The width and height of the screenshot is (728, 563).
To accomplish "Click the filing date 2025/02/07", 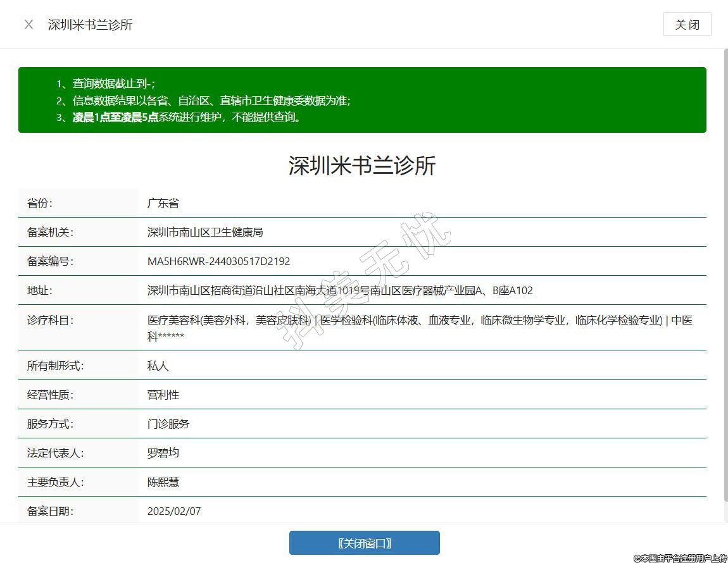I will 174,511.
